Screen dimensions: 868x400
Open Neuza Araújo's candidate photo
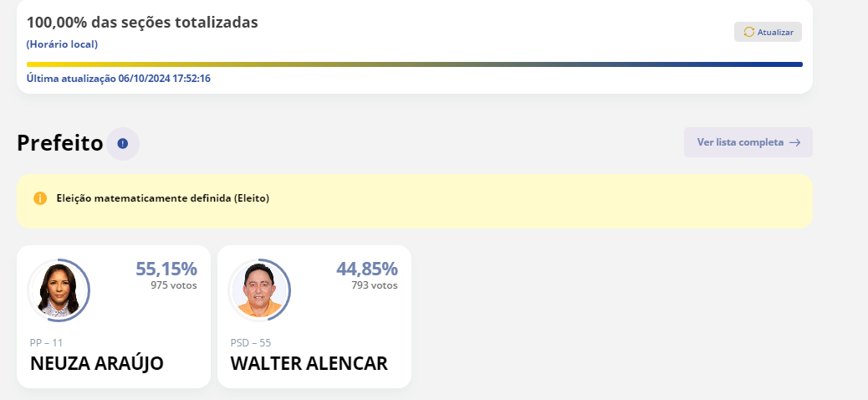pos(59,290)
